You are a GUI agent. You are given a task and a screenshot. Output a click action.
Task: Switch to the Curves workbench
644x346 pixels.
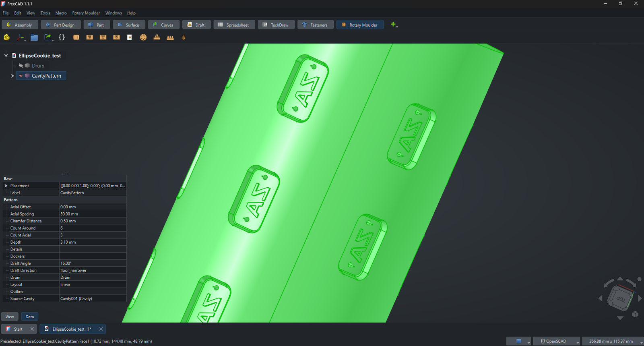[164, 25]
